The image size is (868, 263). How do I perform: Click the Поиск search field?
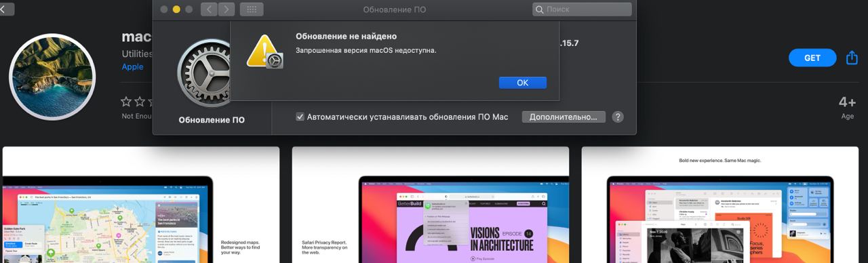pos(582,9)
